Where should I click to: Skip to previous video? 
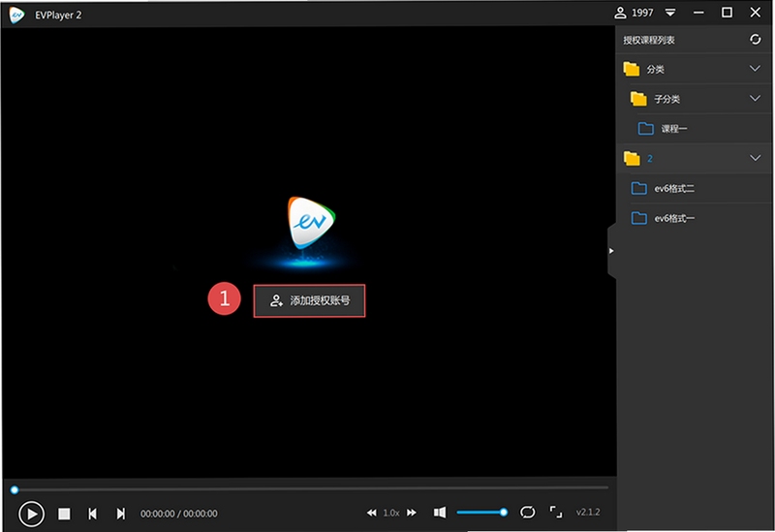[92, 514]
